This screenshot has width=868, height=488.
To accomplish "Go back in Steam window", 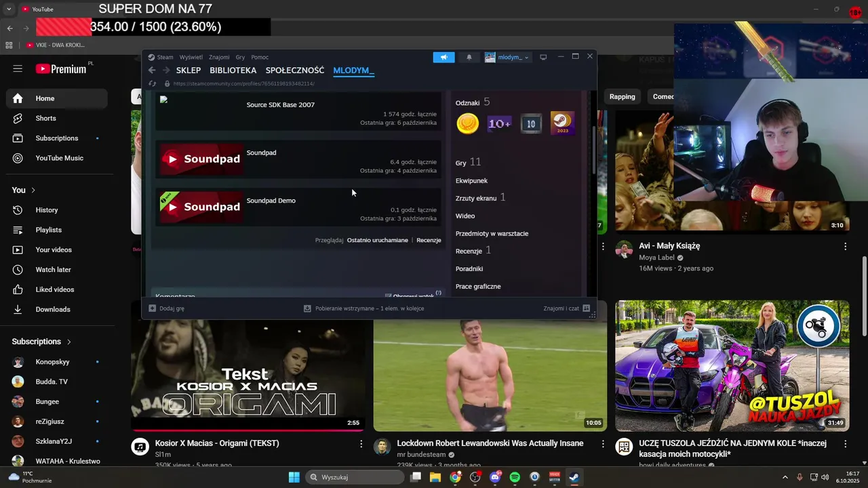I will coord(152,70).
